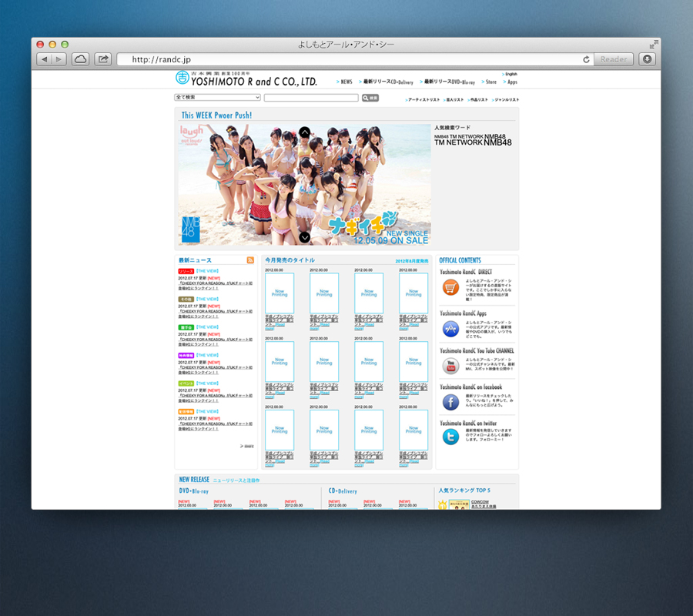The width and height of the screenshot is (693, 616).
Task: Click the first Now Printing thumbnail
Action: pos(280,293)
